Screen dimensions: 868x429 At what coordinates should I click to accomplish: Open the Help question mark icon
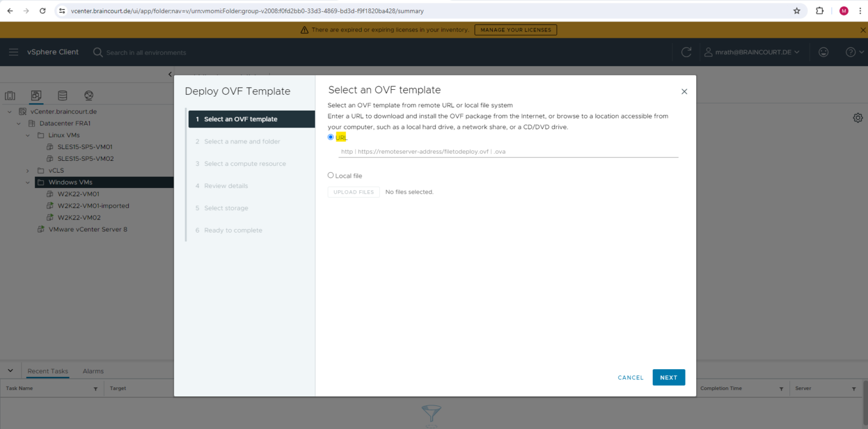[850, 52]
